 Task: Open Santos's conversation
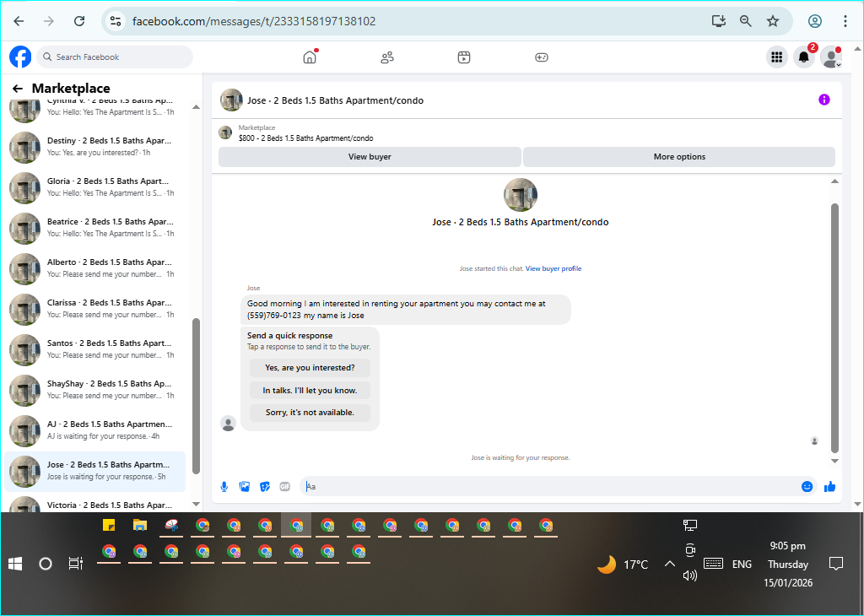(94, 349)
